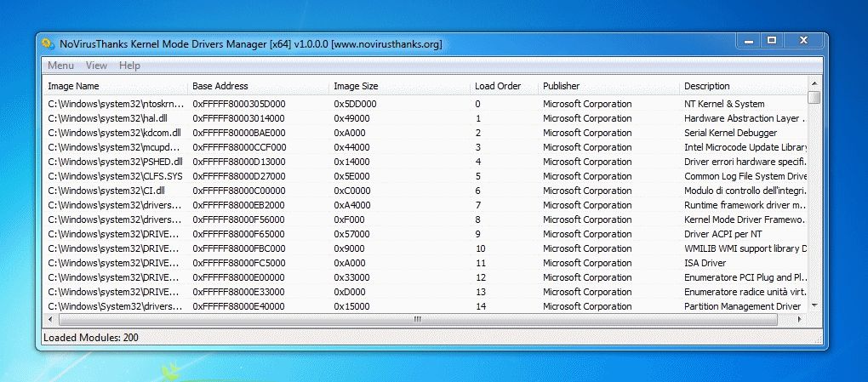Click base address 0xFFFFF88000E40000
This screenshot has width=868, height=382.
point(238,306)
